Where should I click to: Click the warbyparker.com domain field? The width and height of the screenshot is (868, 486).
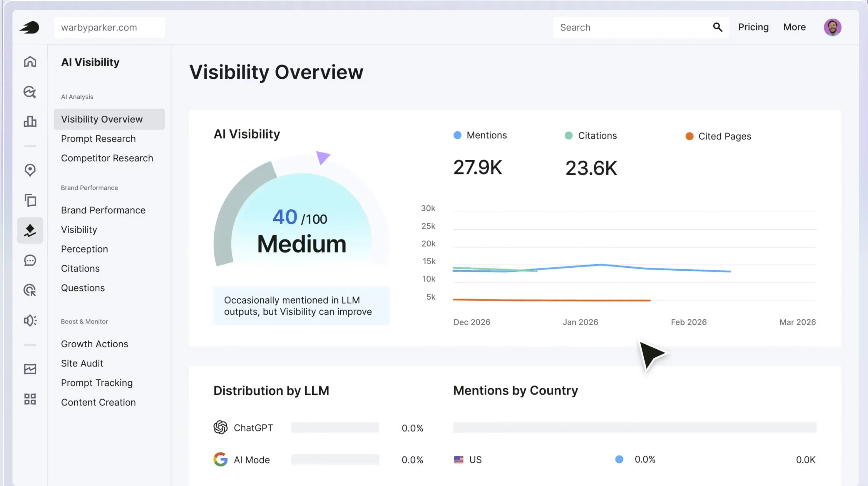click(109, 27)
